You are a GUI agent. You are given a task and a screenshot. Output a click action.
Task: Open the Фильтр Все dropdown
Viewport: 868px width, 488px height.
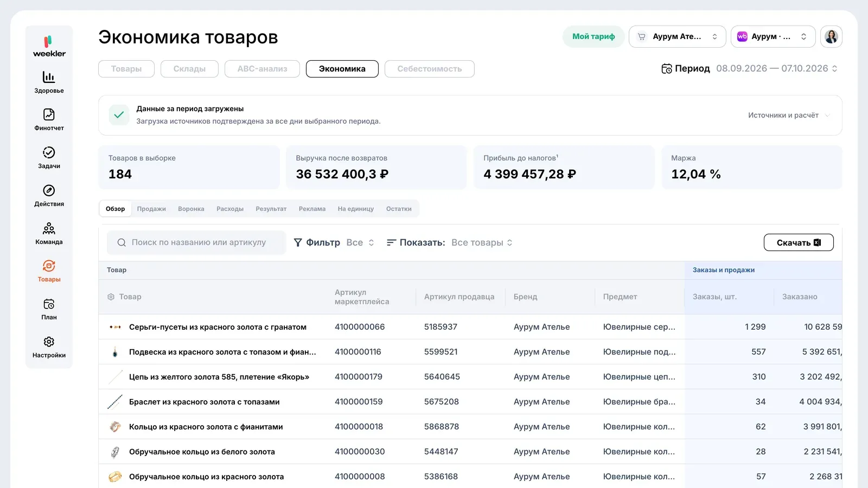(x=334, y=242)
